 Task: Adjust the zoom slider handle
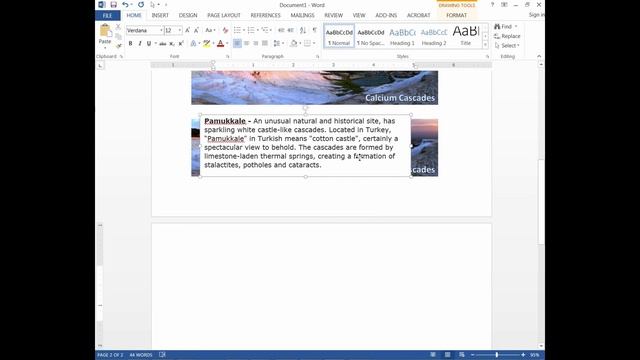click(497, 355)
